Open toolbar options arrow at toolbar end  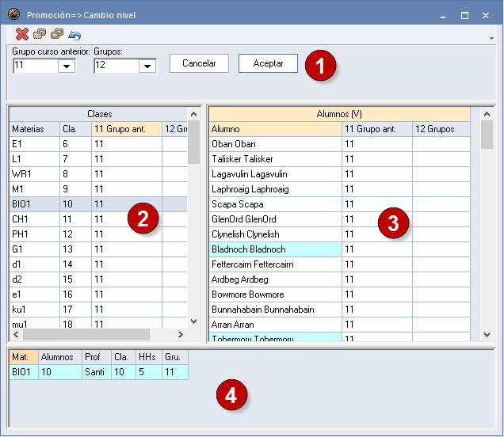tap(491, 38)
